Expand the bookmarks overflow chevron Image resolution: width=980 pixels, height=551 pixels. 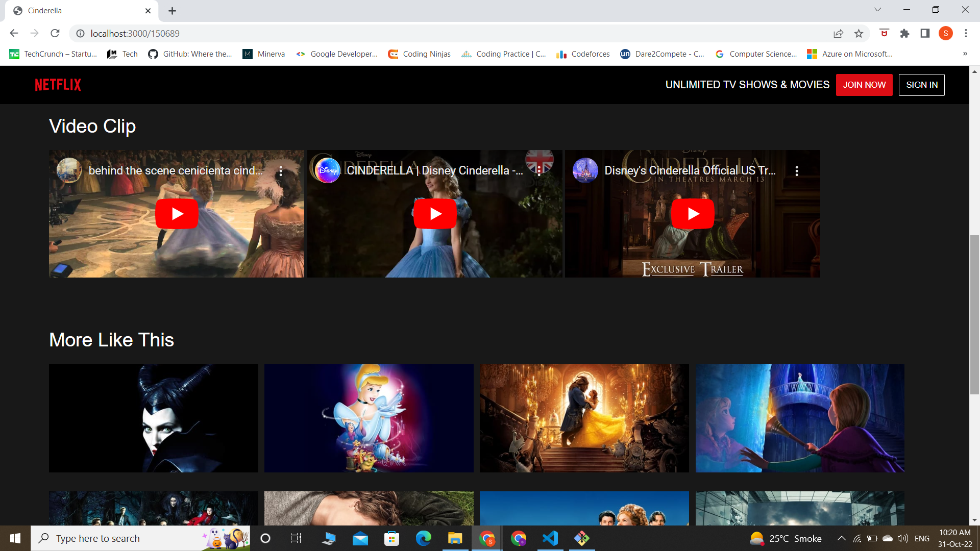click(965, 54)
